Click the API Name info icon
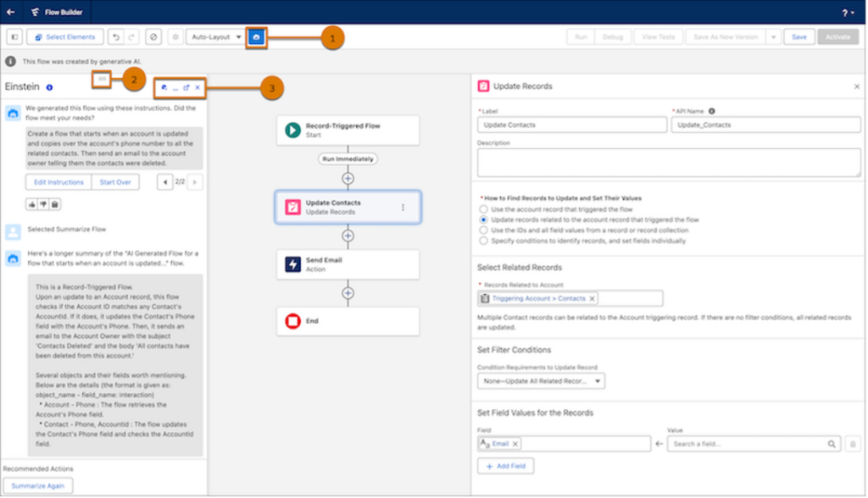The width and height of the screenshot is (868, 498). point(712,111)
